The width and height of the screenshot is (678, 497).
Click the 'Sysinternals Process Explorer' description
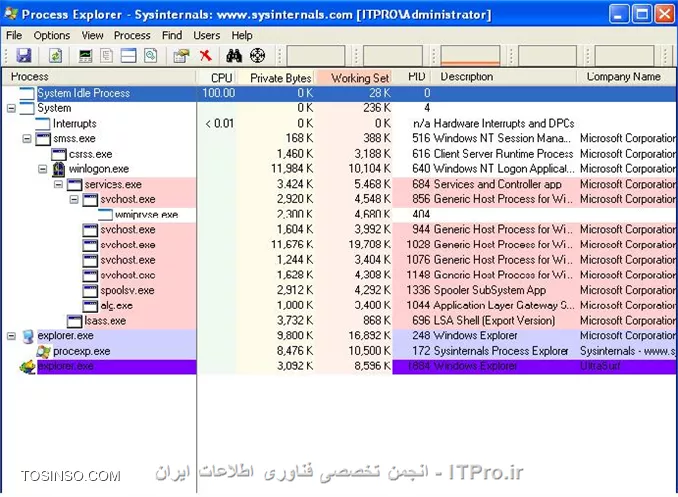(501, 351)
